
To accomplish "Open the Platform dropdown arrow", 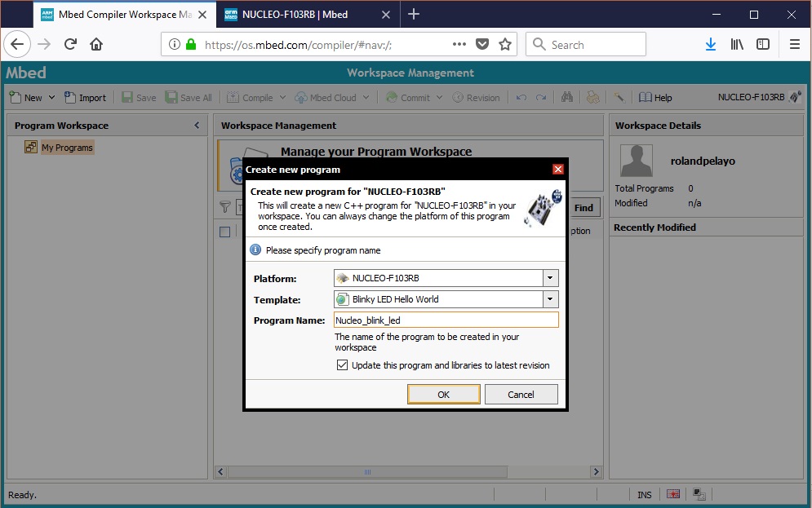I will click(551, 278).
